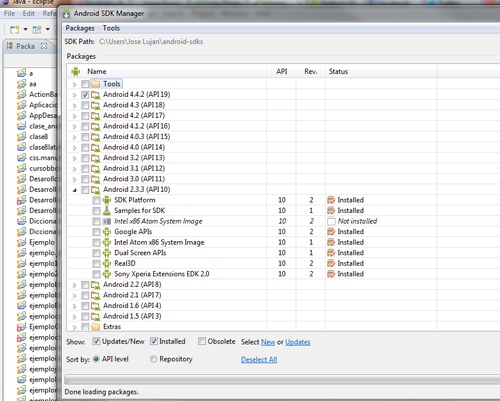
Task: Expand the Extras tree node
Action: click(75, 327)
